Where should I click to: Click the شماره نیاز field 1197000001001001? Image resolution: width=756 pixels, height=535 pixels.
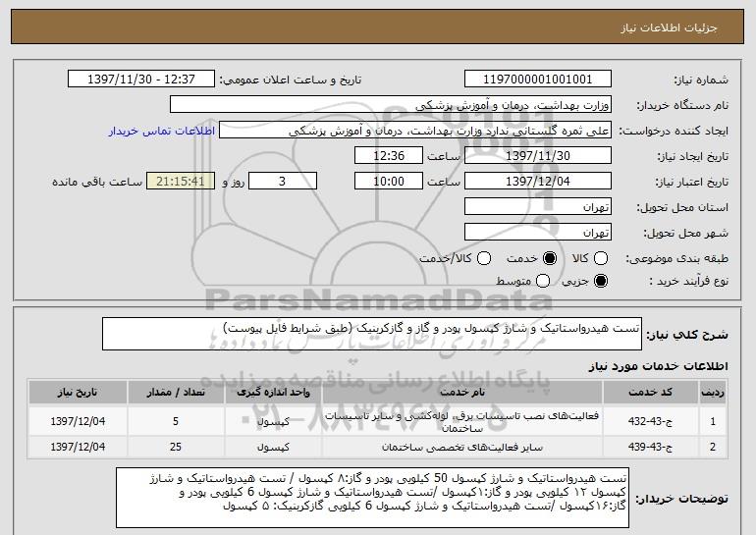click(538, 80)
